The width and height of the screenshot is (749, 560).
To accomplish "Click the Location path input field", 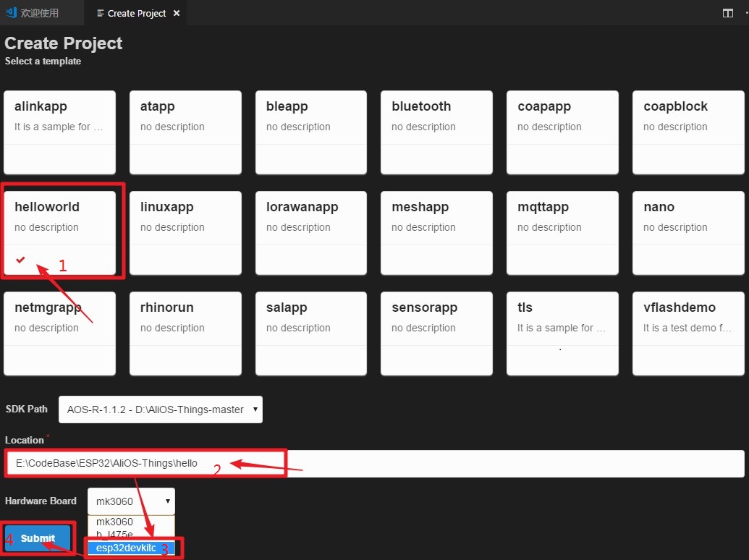I will (x=375, y=463).
